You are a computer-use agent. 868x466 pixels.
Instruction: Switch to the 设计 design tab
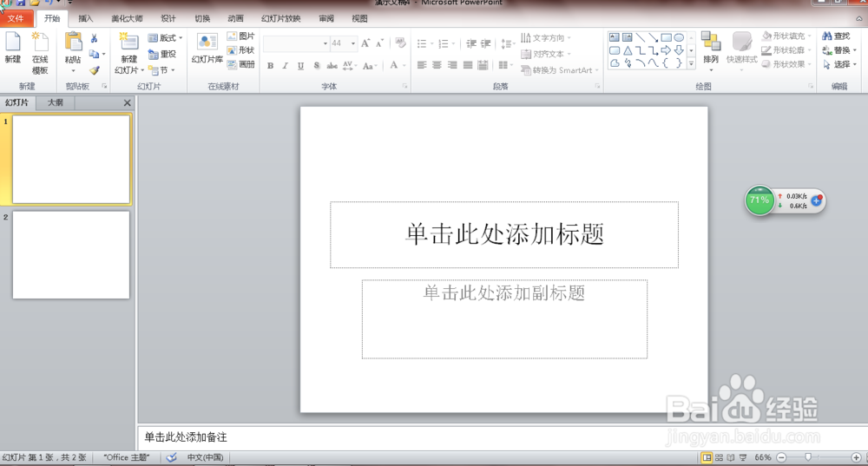(168, 19)
